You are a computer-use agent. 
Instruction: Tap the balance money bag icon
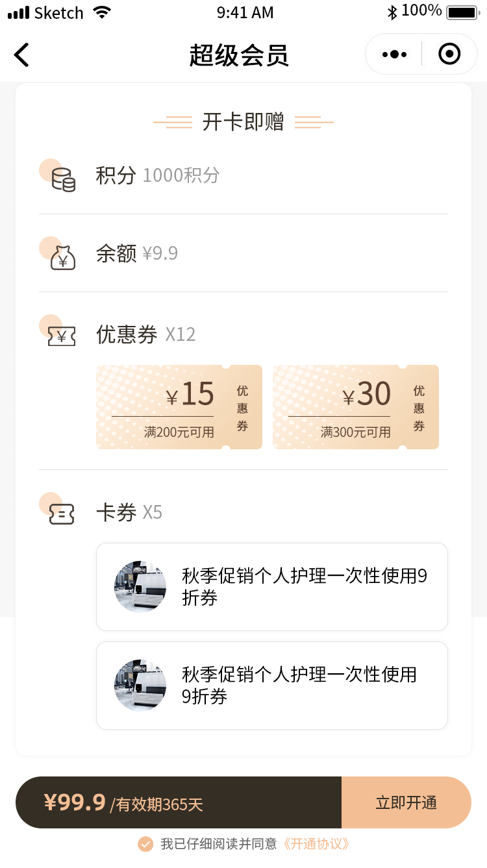[x=63, y=258]
